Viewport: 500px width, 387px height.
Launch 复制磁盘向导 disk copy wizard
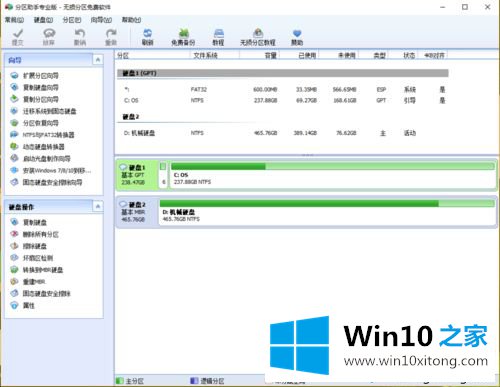click(x=34, y=87)
